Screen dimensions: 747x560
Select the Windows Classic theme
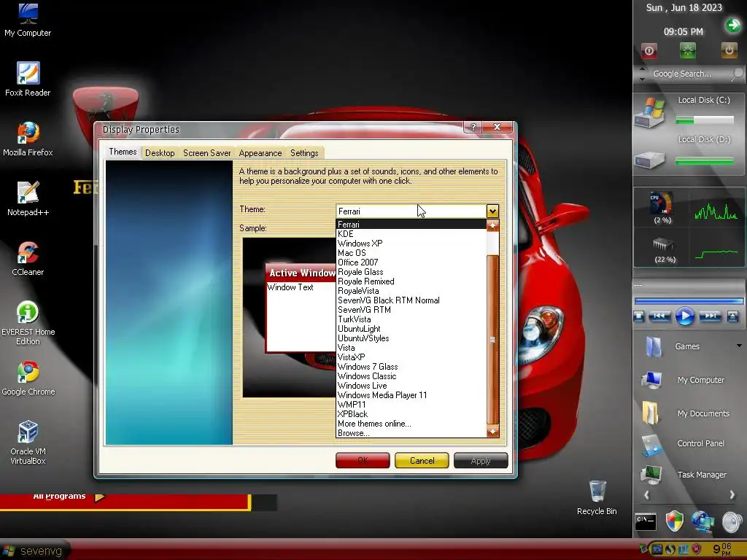click(411, 376)
